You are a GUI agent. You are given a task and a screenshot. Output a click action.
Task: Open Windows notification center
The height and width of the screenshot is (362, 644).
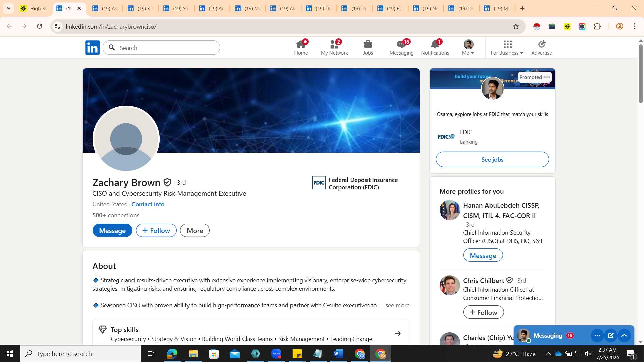point(631,354)
